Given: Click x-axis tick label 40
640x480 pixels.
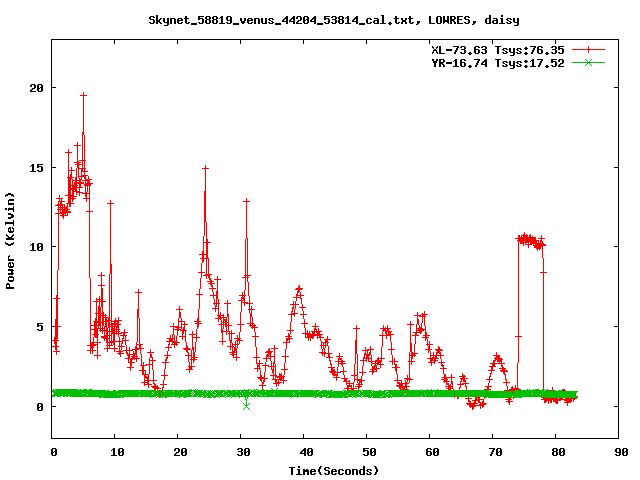Looking at the screenshot, I should (x=306, y=452).
